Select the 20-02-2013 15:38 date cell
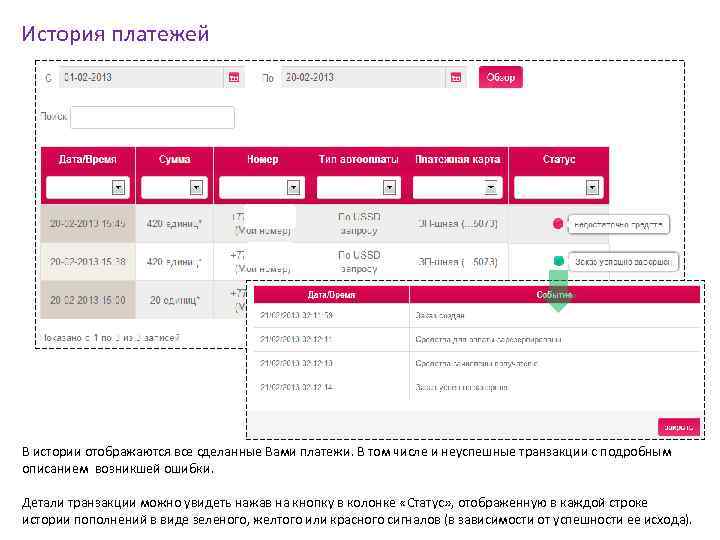The height and width of the screenshot is (540, 720). [88, 262]
